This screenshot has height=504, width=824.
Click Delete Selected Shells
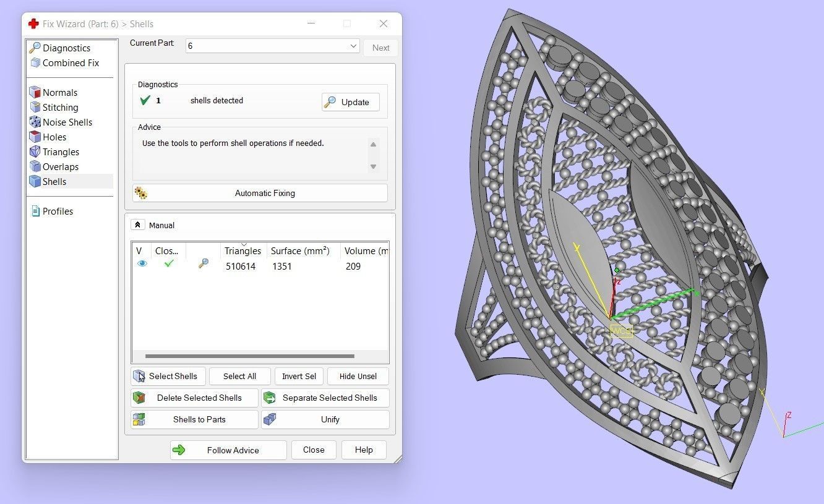click(x=194, y=398)
